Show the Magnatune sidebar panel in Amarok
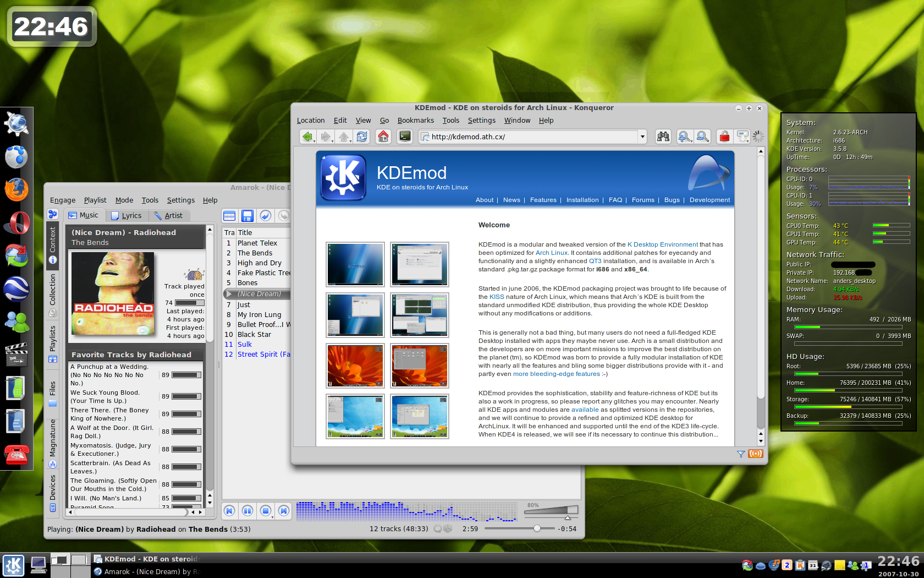Image resolution: width=924 pixels, height=578 pixels. click(53, 443)
